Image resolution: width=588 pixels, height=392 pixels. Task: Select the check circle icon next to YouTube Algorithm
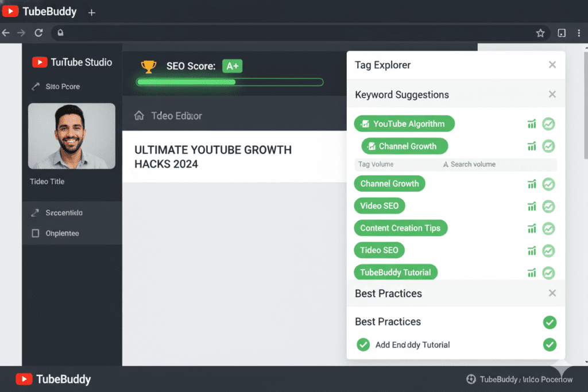click(548, 123)
